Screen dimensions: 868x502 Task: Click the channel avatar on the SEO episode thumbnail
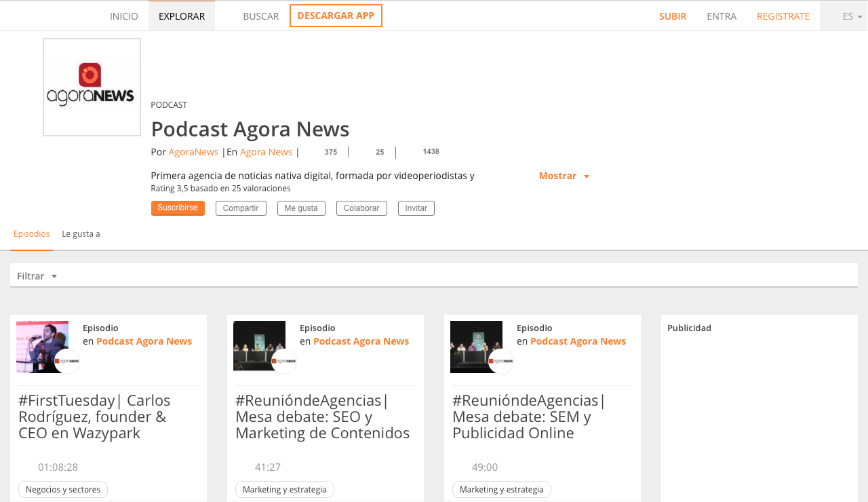[x=285, y=362]
